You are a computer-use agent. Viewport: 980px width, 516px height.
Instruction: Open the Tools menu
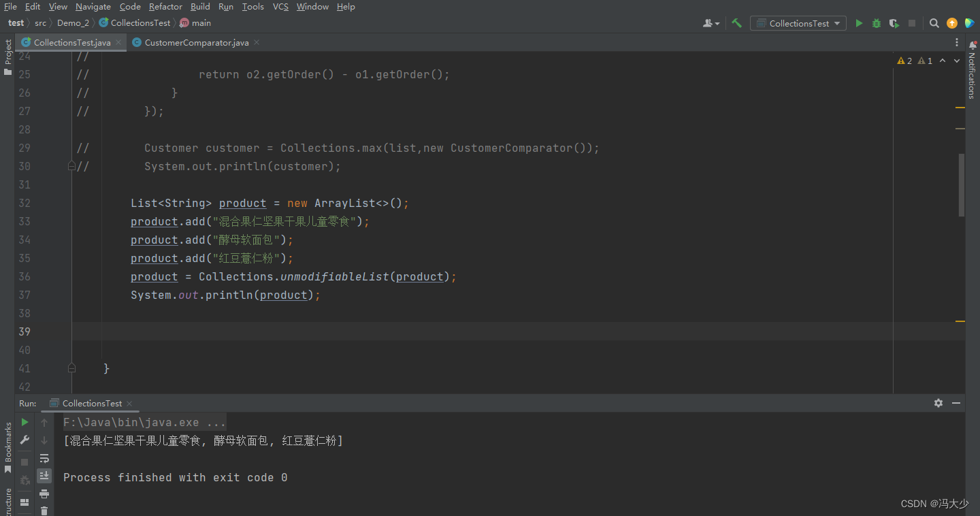pyautogui.click(x=252, y=6)
